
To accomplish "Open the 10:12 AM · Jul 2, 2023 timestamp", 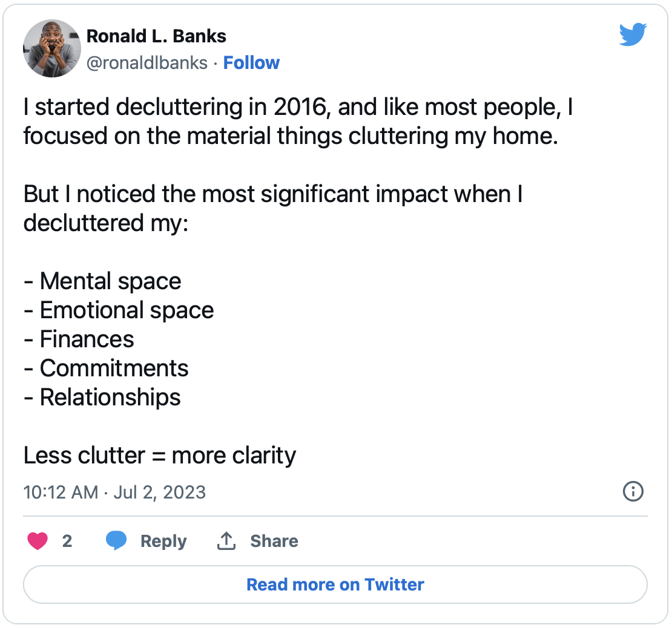I will tap(114, 492).
